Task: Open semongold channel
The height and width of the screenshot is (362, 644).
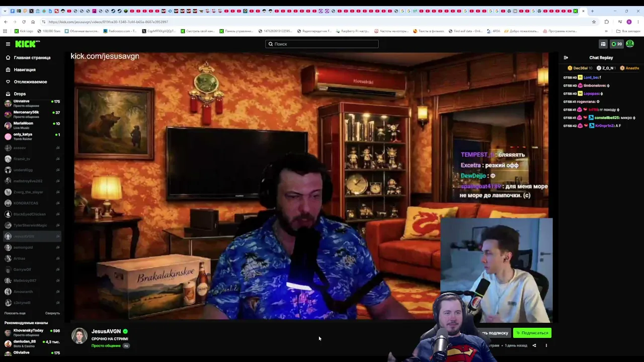Action: point(32,247)
